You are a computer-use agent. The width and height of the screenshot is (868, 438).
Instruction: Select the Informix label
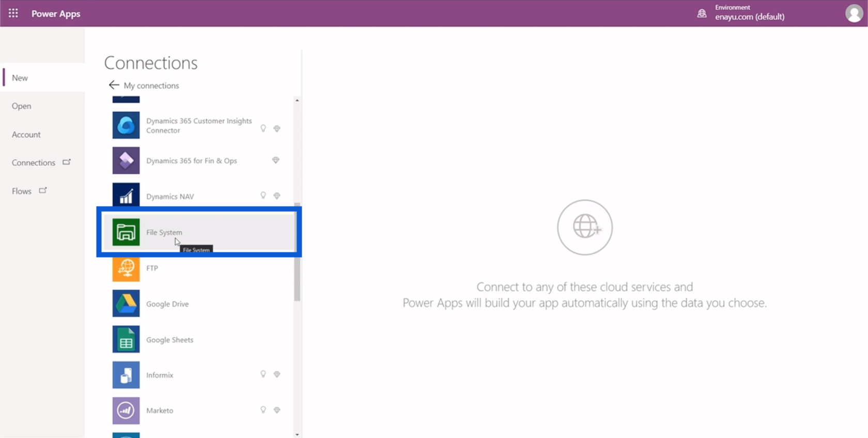coord(160,375)
